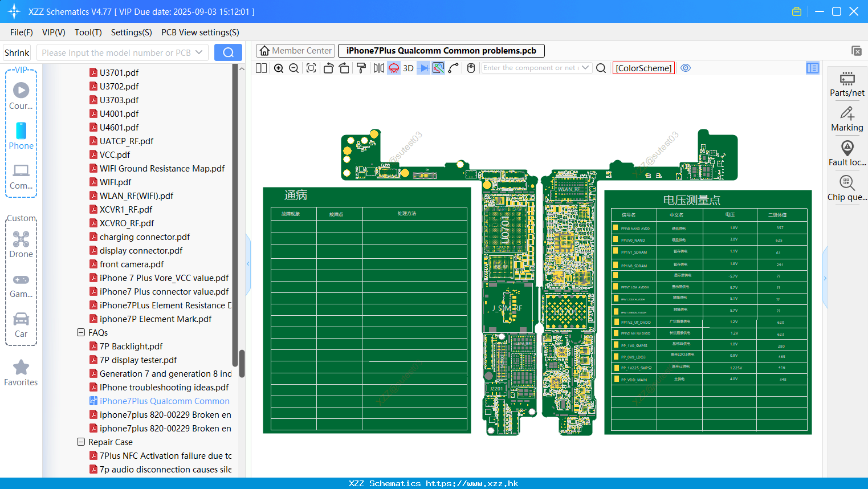Click the fit-to-screen icon

(x=311, y=68)
